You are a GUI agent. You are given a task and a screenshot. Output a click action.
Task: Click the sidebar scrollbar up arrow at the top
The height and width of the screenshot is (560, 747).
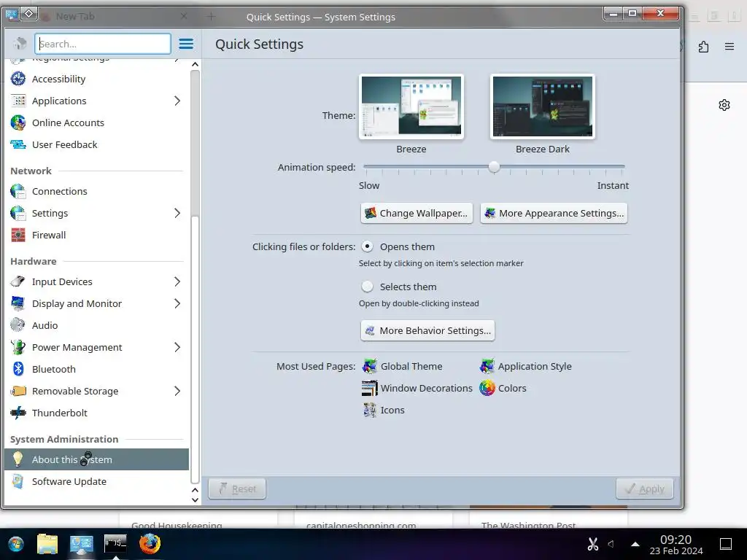pyautogui.click(x=195, y=64)
